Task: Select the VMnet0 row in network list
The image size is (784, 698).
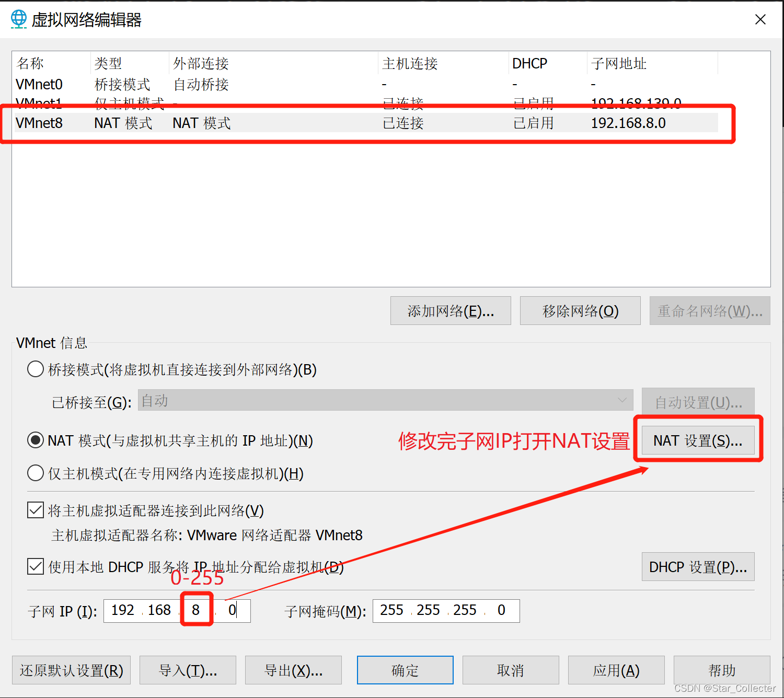Action: [366, 84]
